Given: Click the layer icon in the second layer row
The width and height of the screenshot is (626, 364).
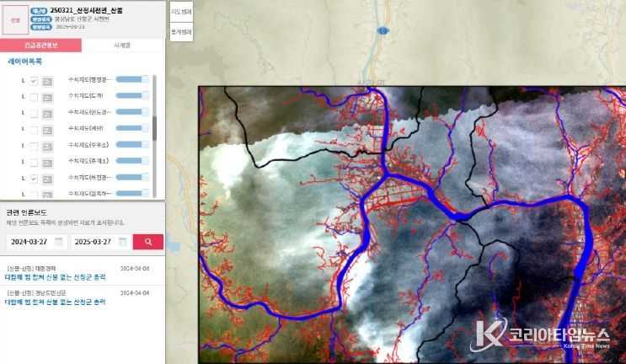Looking at the screenshot, I should (48, 98).
